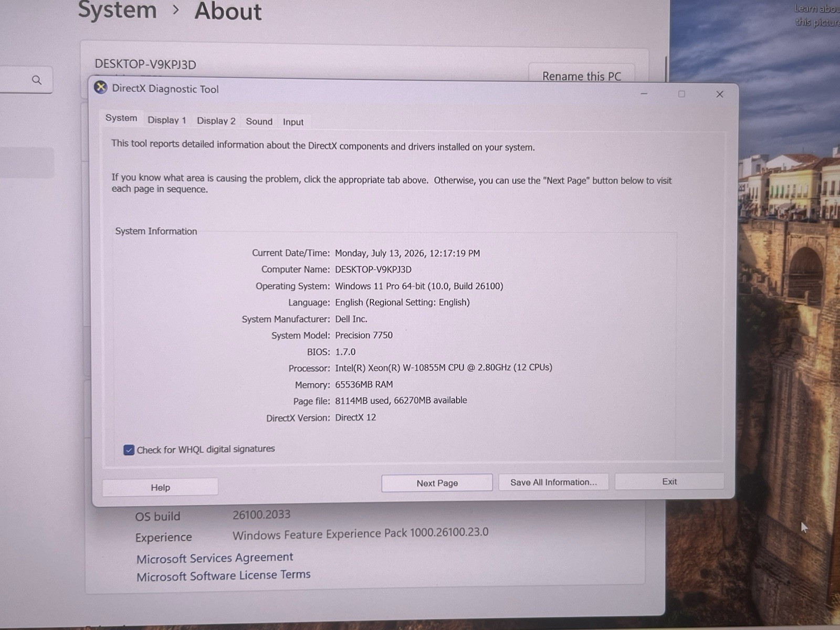Switch to the Sound tab
This screenshot has height=630, width=840.
tap(259, 121)
